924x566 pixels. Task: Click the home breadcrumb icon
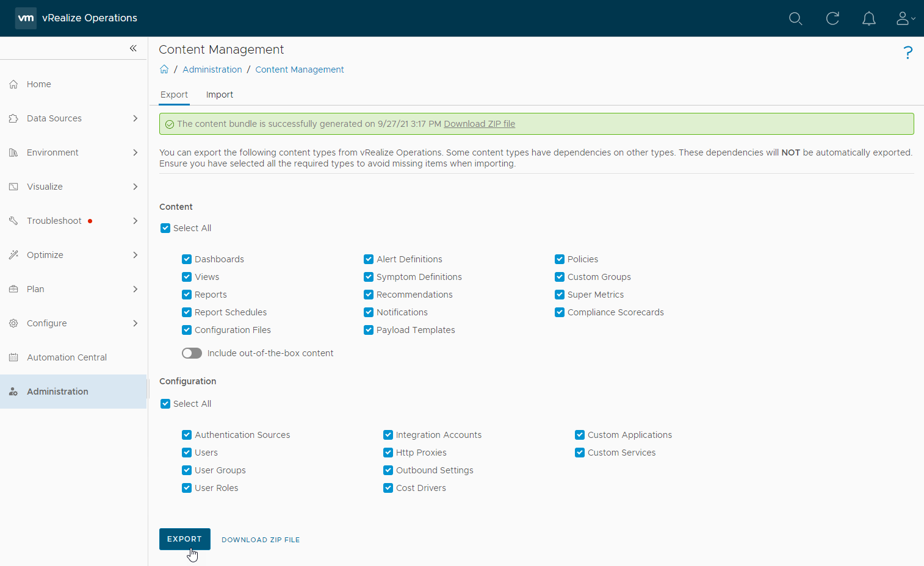[x=164, y=69]
